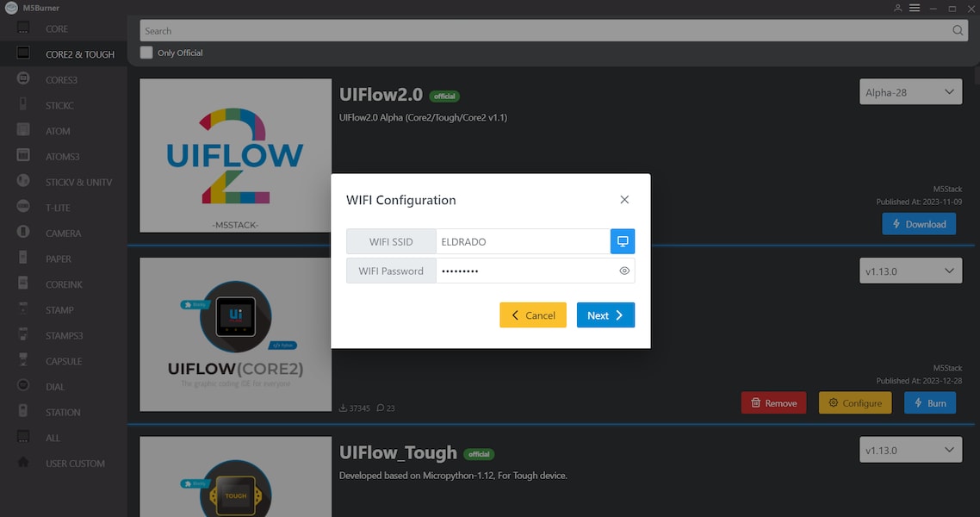Open the UIFlow2.0 thumbnail image
This screenshot has height=517, width=980.
coord(236,156)
